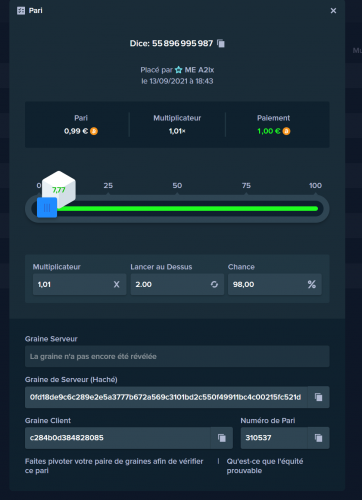The image size is (362, 500).
Task: Click the coin icon beside 0,99 €
Action: click(x=94, y=131)
